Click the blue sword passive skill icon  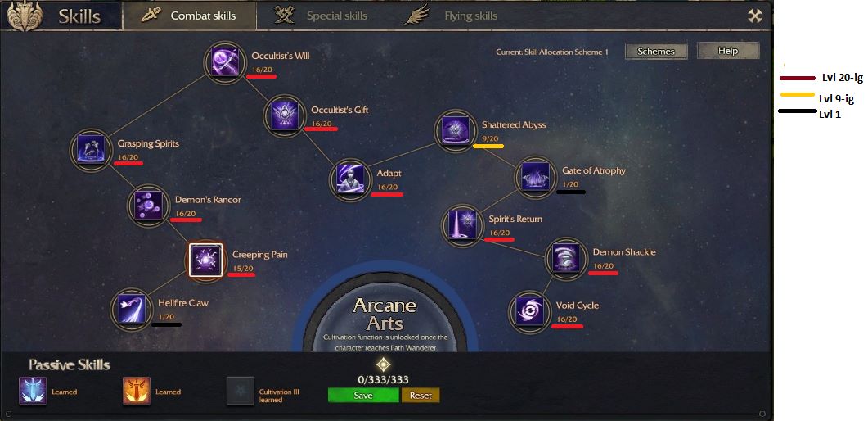tap(33, 391)
